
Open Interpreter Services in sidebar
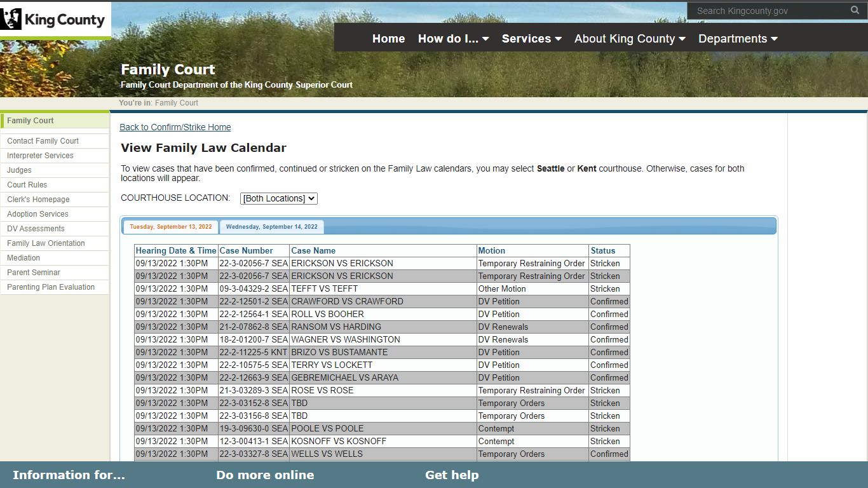click(40, 156)
